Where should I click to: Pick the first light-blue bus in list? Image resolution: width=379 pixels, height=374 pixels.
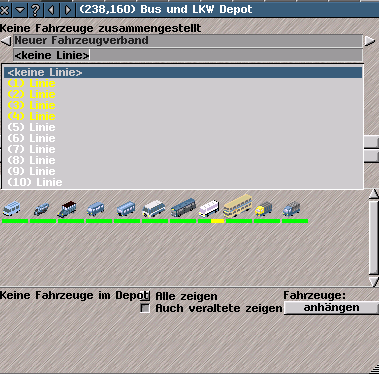(12, 209)
